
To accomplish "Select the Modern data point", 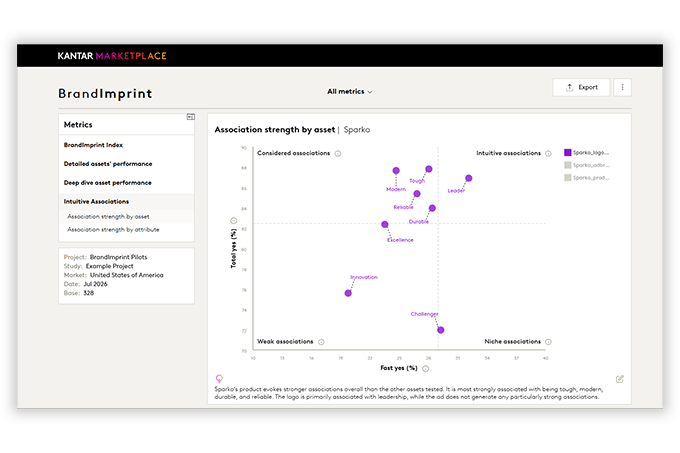I will (396, 171).
